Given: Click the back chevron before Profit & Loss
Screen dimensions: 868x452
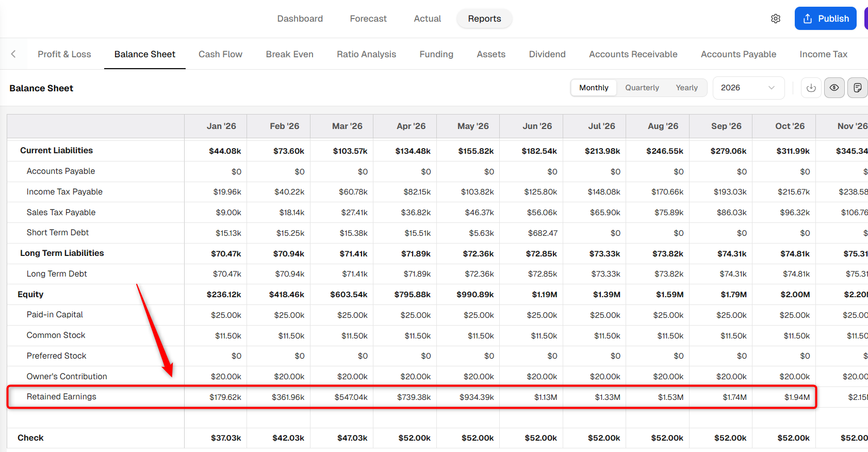Looking at the screenshot, I should pyautogui.click(x=13, y=54).
